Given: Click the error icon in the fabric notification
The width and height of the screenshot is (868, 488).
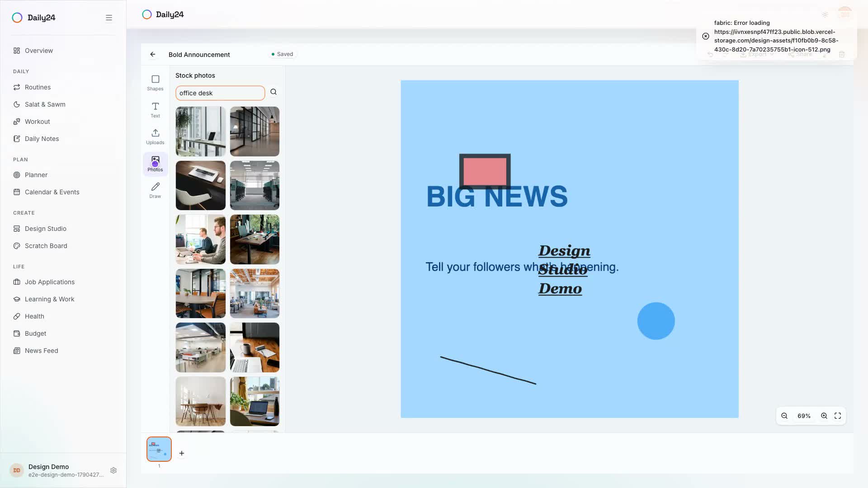Looking at the screenshot, I should point(706,36).
